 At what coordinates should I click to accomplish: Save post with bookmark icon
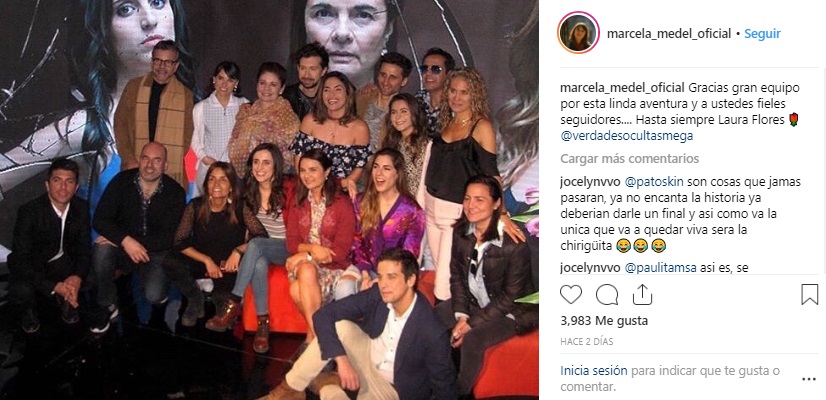(809, 295)
